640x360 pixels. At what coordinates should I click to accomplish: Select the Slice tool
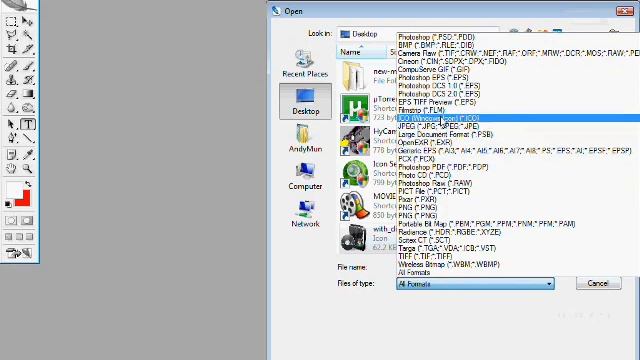pyautogui.click(x=27, y=49)
